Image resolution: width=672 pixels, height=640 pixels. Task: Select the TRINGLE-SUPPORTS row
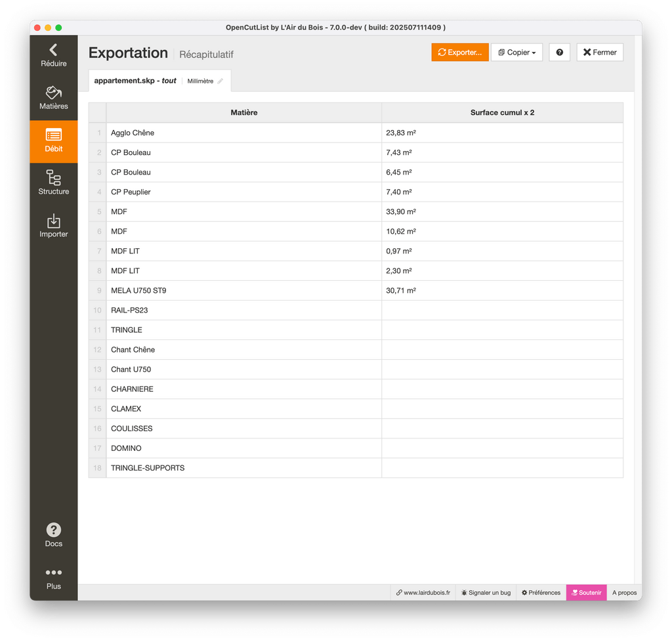(x=356, y=468)
